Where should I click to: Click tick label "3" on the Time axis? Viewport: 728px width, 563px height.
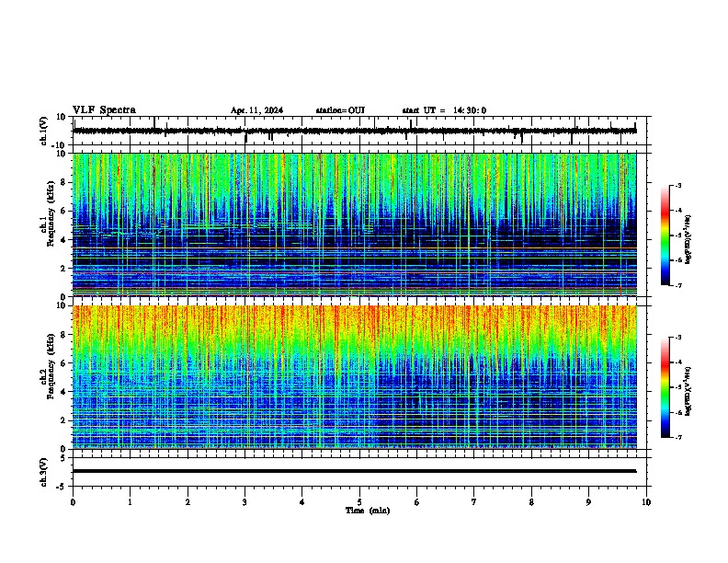pos(245,502)
